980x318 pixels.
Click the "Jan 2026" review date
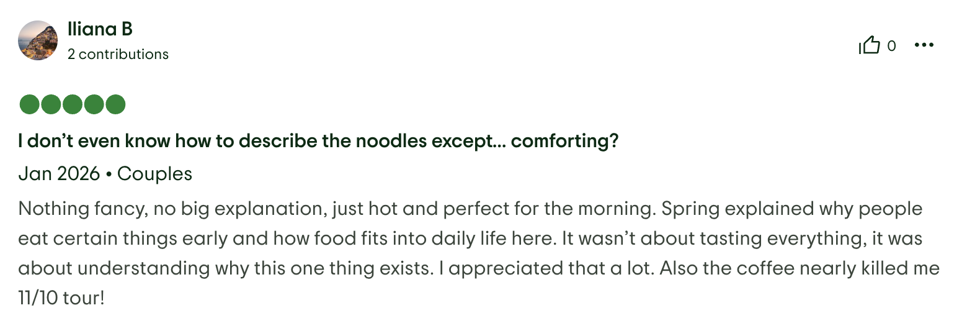tap(59, 174)
